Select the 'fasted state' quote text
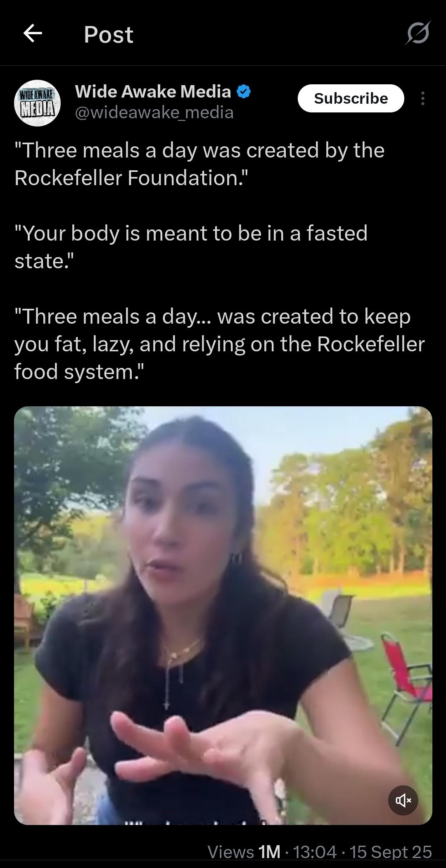 pos(191,247)
